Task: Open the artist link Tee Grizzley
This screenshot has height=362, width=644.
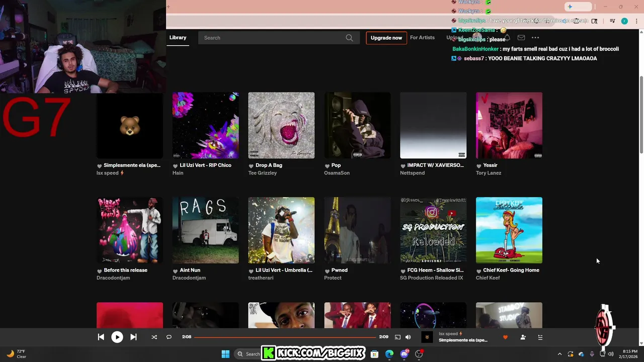Action: (x=263, y=173)
